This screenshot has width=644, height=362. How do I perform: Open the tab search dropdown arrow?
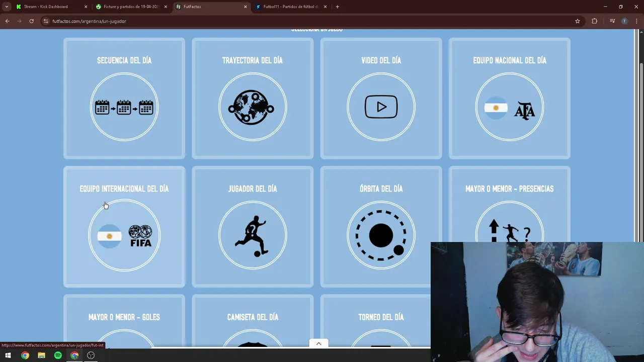[x=7, y=7]
